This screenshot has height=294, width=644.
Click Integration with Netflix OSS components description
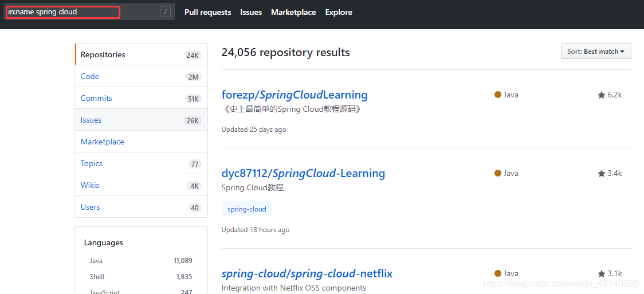pos(294,288)
